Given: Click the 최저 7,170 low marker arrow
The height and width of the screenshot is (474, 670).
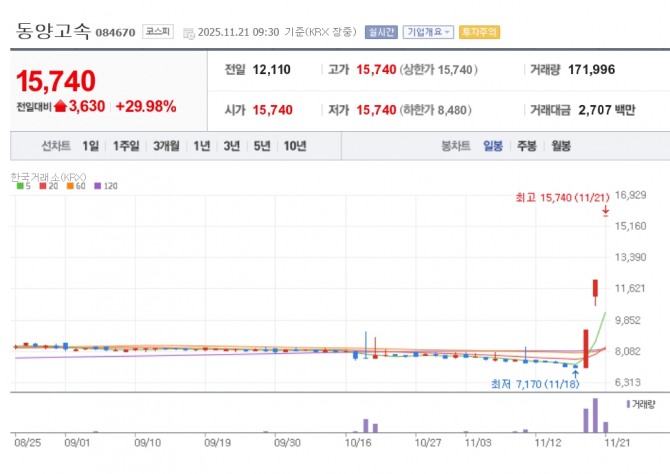Looking at the screenshot, I should coord(574,371).
